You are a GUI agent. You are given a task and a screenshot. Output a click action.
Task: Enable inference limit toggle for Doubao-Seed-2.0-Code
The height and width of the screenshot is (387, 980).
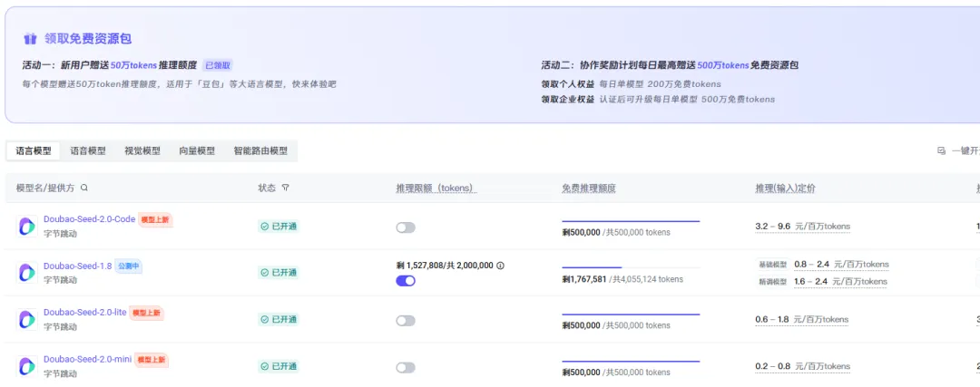tap(406, 227)
